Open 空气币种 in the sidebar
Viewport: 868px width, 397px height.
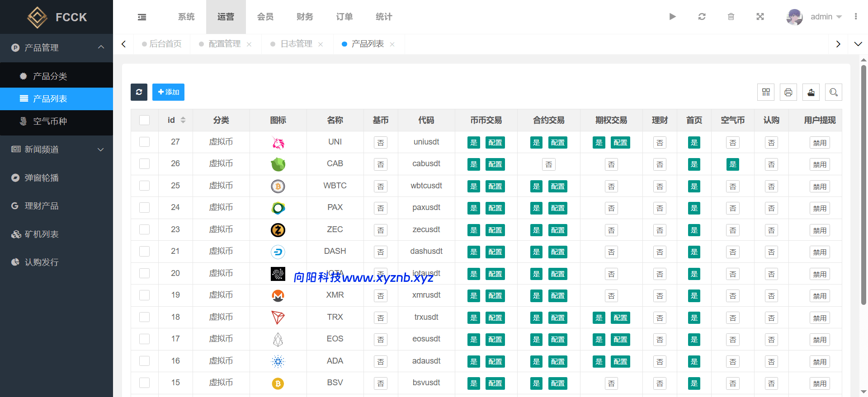tap(57, 121)
